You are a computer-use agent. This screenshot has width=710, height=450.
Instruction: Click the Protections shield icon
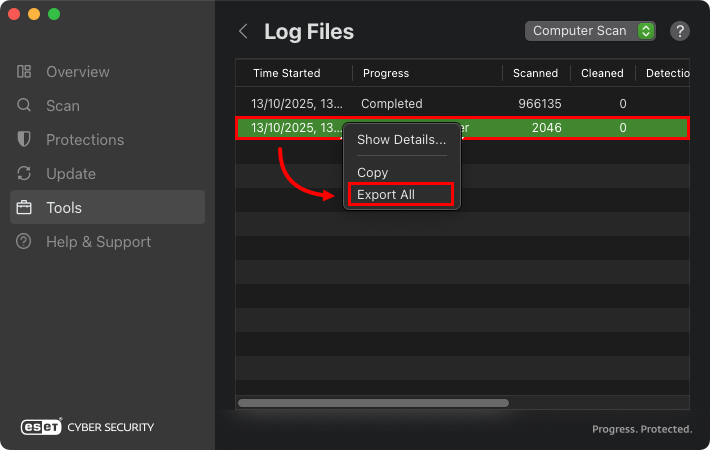pyautogui.click(x=24, y=140)
